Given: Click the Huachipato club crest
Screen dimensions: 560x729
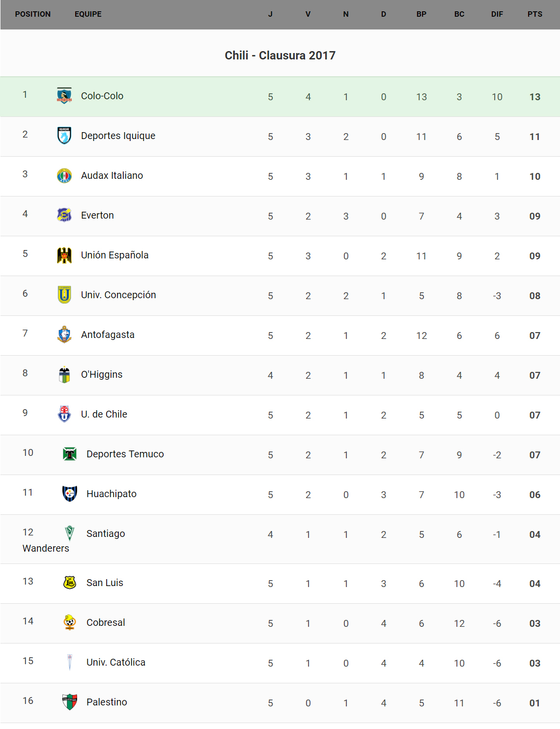Looking at the screenshot, I should point(70,494).
